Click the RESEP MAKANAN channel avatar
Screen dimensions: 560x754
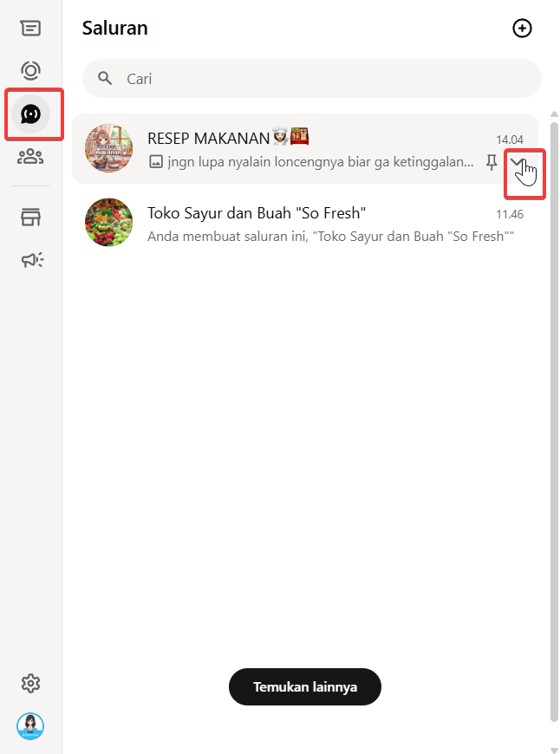tap(109, 148)
